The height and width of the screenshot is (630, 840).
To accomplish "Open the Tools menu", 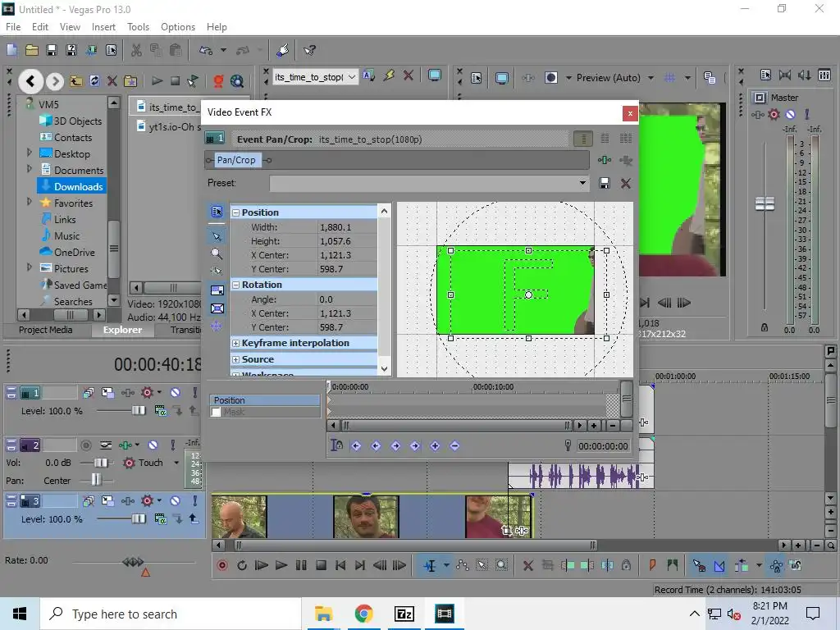I will click(x=138, y=27).
